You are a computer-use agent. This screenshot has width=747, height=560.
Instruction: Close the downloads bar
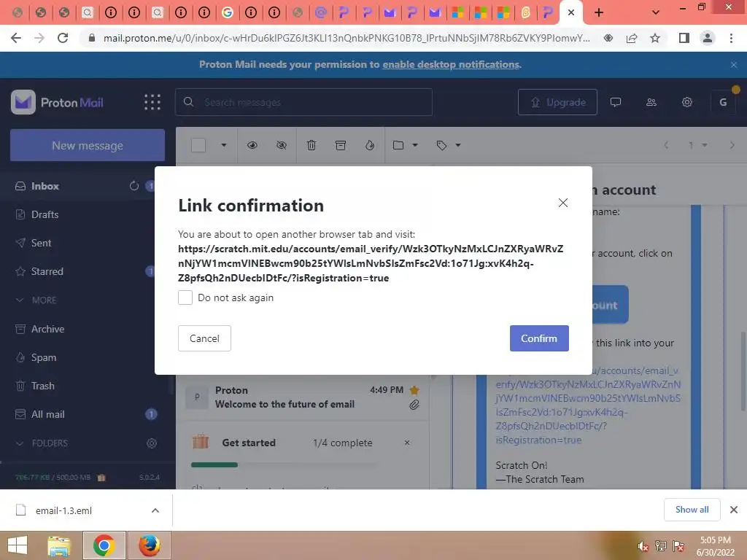point(734,510)
